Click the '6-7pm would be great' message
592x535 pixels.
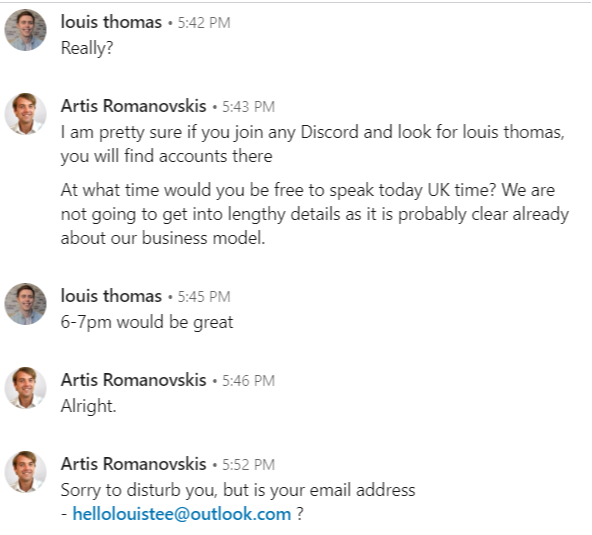coord(147,322)
